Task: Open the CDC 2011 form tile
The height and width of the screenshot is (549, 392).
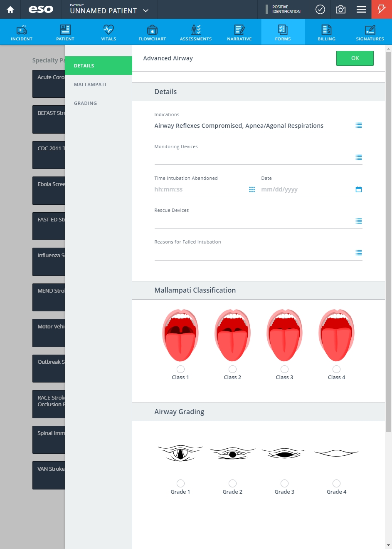Action: [x=49, y=155]
